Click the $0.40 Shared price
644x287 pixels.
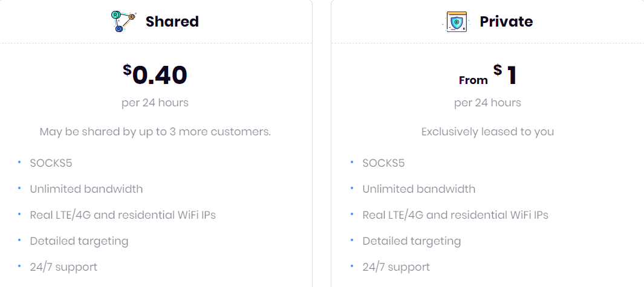point(155,75)
